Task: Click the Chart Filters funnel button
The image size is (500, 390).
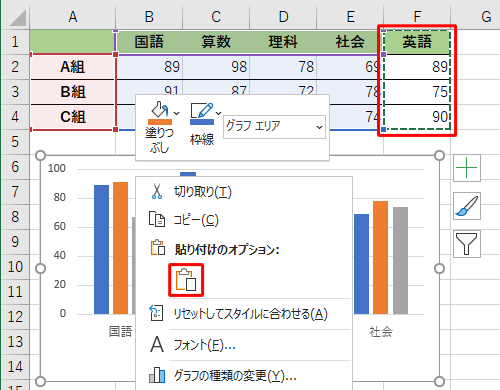Action: pyautogui.click(x=467, y=244)
